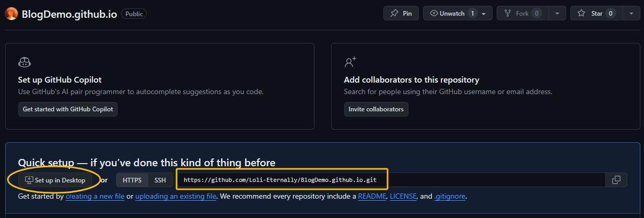Click the add collaborator person icon
The height and width of the screenshot is (218, 644).
[350, 63]
